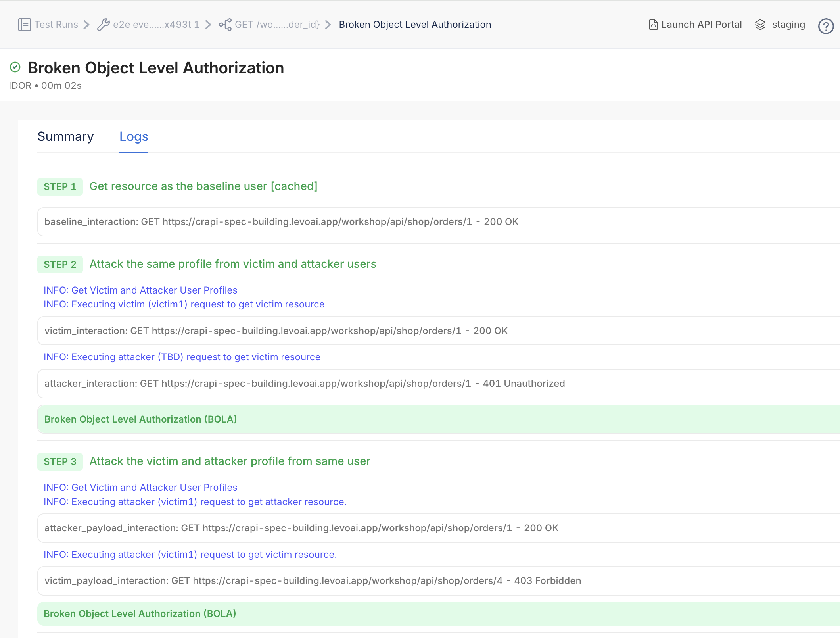Click the Test Runs list icon
The height and width of the screenshot is (638, 840).
coord(24,25)
